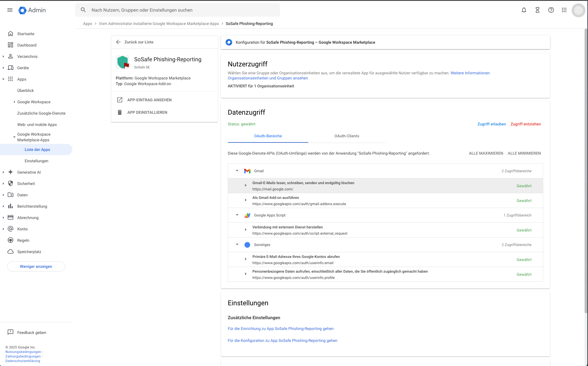Collapse the Gmail scopes group

tap(237, 171)
